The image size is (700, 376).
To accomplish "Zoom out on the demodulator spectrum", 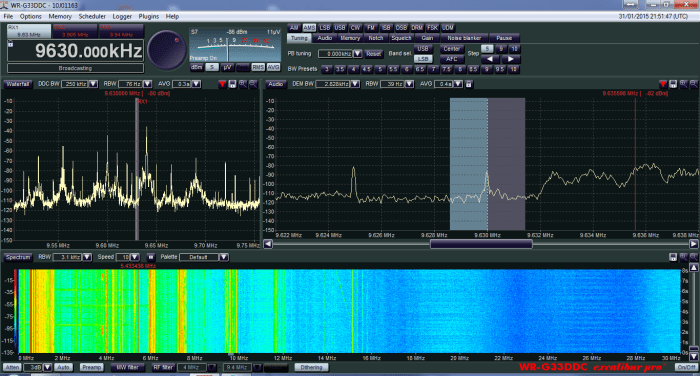I will pos(693,84).
